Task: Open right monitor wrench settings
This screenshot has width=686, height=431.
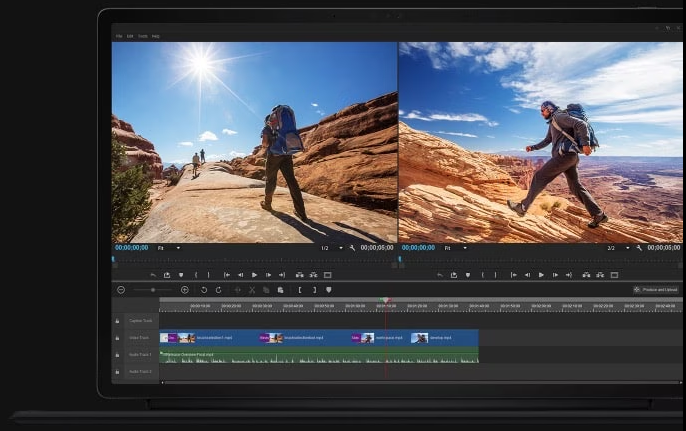Action: coord(639,247)
